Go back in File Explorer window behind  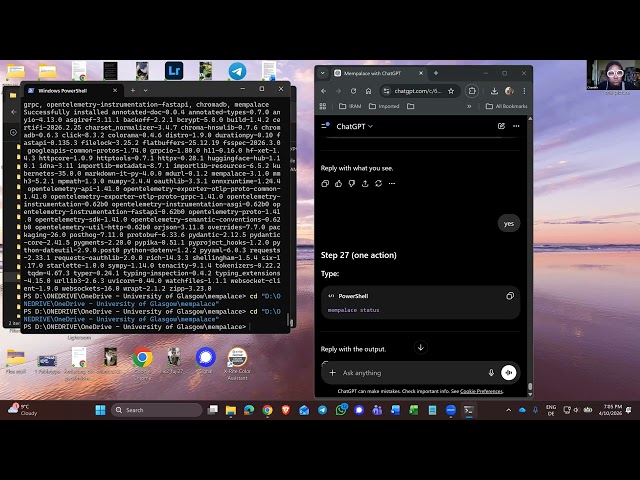pyautogui.click(x=14, y=112)
